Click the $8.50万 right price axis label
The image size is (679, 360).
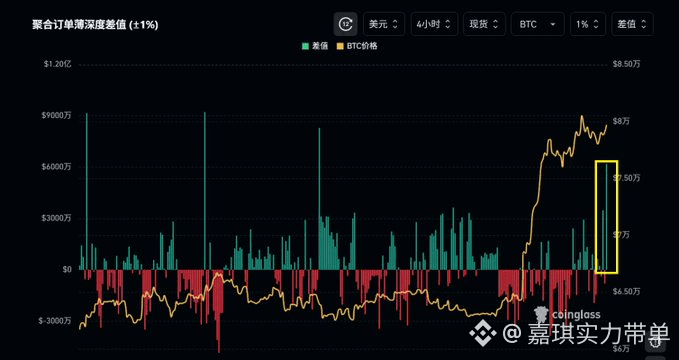(626, 64)
